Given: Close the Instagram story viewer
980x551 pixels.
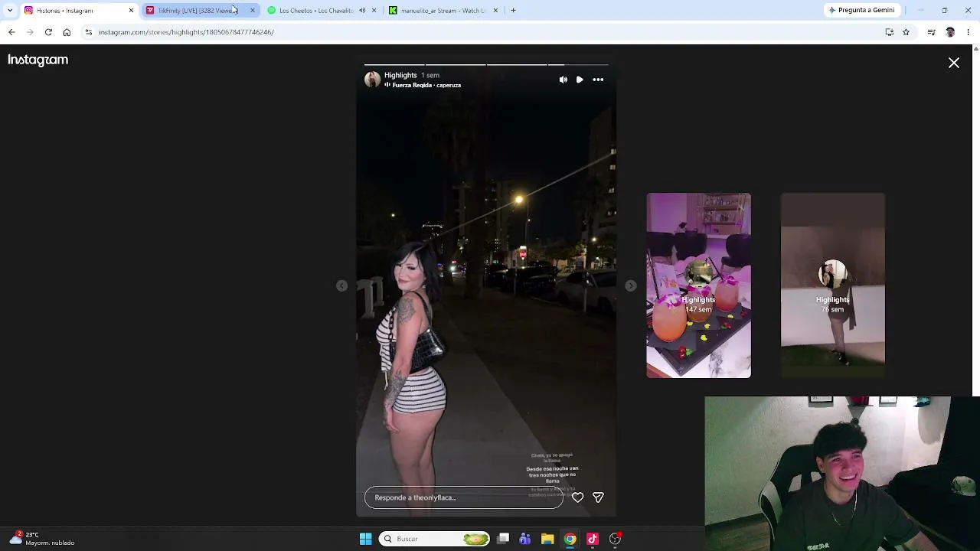Looking at the screenshot, I should pyautogui.click(x=954, y=63).
